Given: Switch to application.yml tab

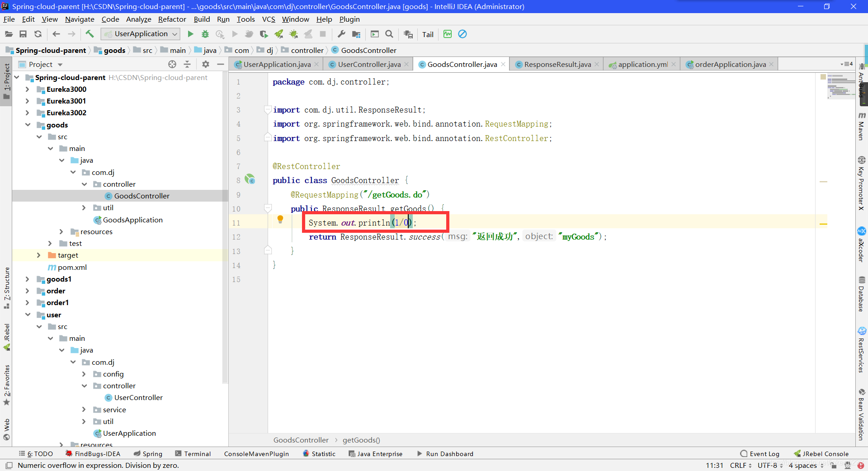Looking at the screenshot, I should pyautogui.click(x=643, y=64).
